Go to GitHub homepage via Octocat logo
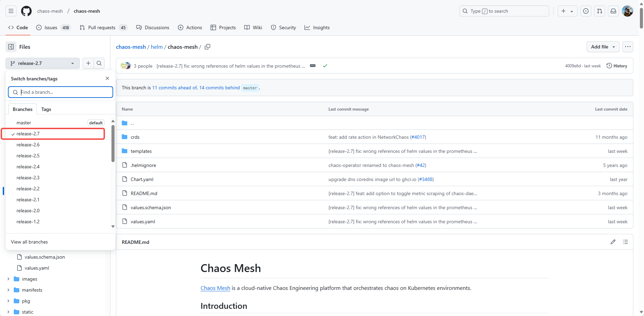 [x=26, y=11]
